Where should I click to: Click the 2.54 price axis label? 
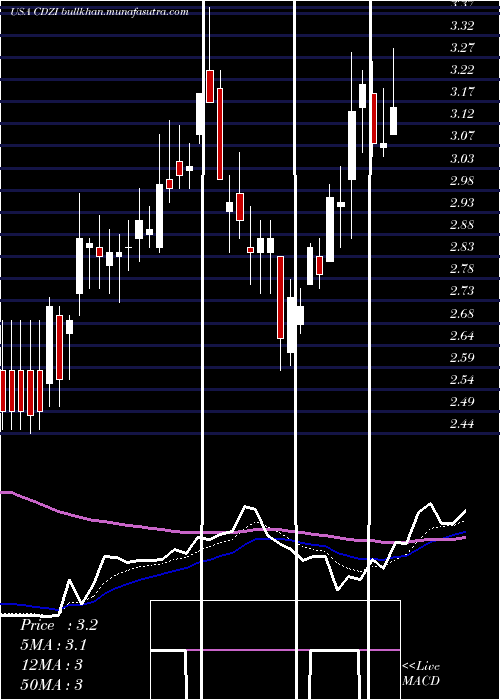click(462, 380)
